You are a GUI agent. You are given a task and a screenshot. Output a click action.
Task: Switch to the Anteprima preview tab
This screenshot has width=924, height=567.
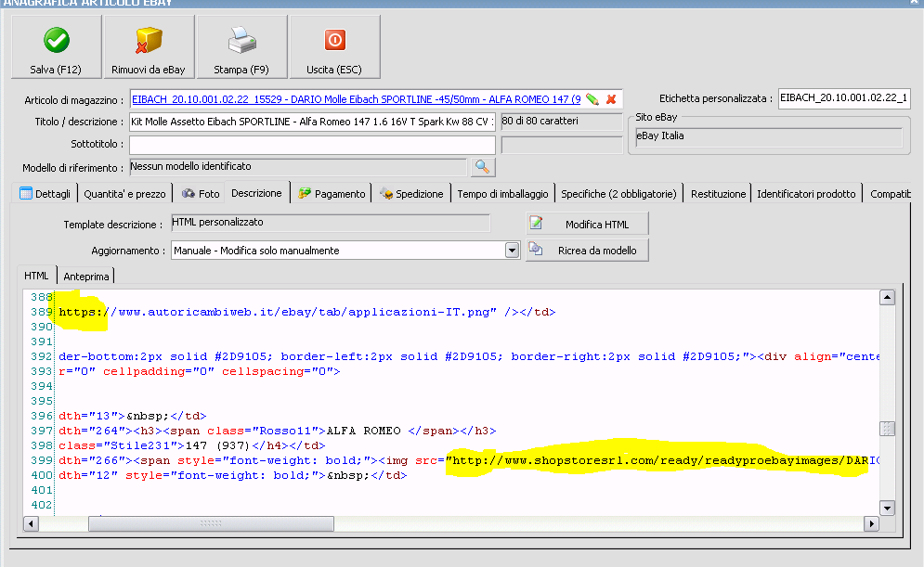85,277
